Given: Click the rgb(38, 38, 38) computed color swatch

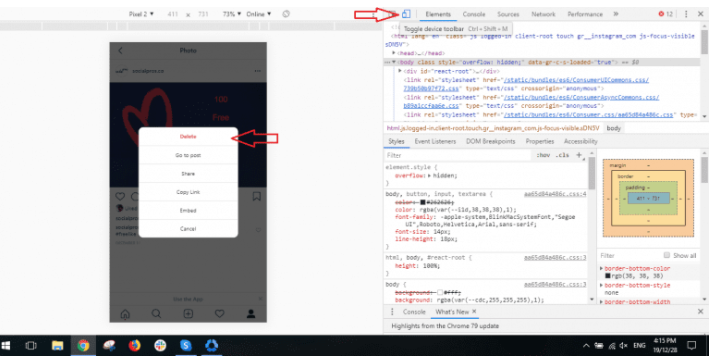Looking at the screenshot, I should click(608, 276).
